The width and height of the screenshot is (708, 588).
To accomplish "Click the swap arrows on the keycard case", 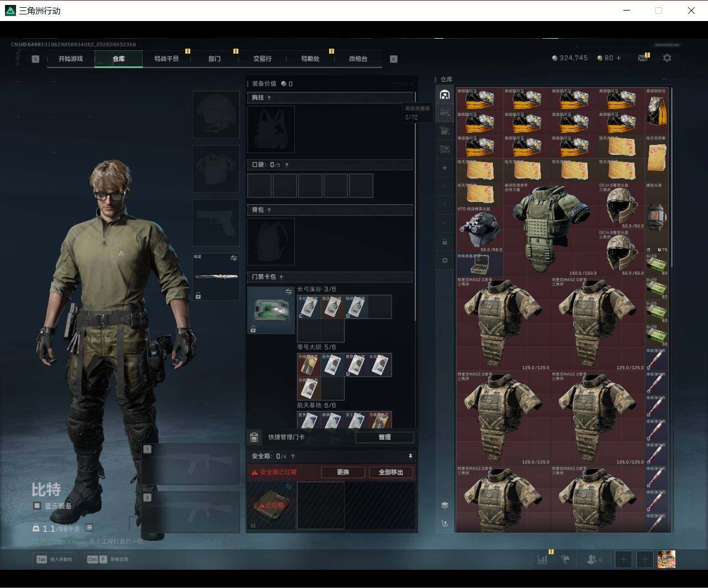I will click(288, 292).
